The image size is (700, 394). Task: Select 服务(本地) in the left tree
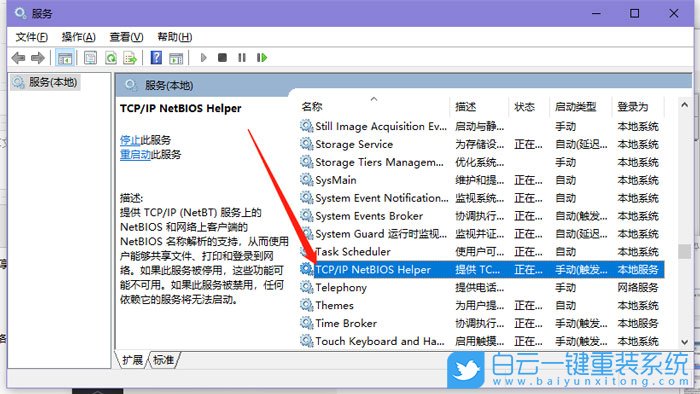click(45, 83)
